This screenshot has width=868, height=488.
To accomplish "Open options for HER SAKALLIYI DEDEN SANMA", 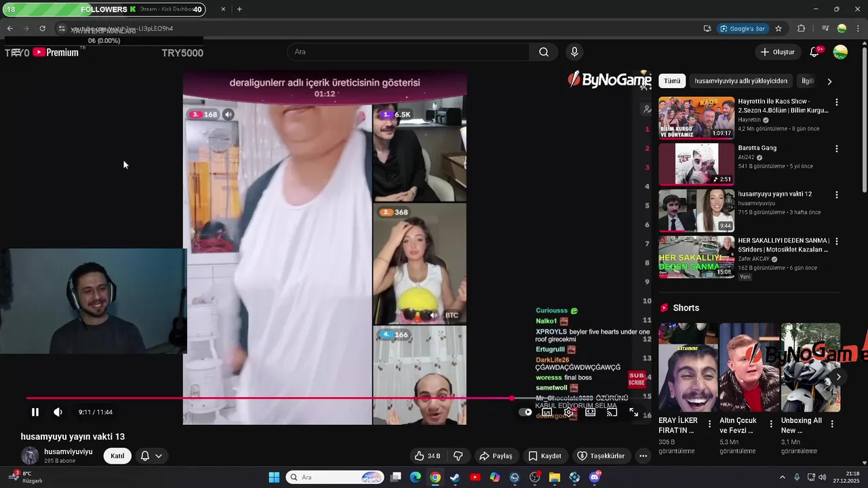I will click(x=836, y=241).
